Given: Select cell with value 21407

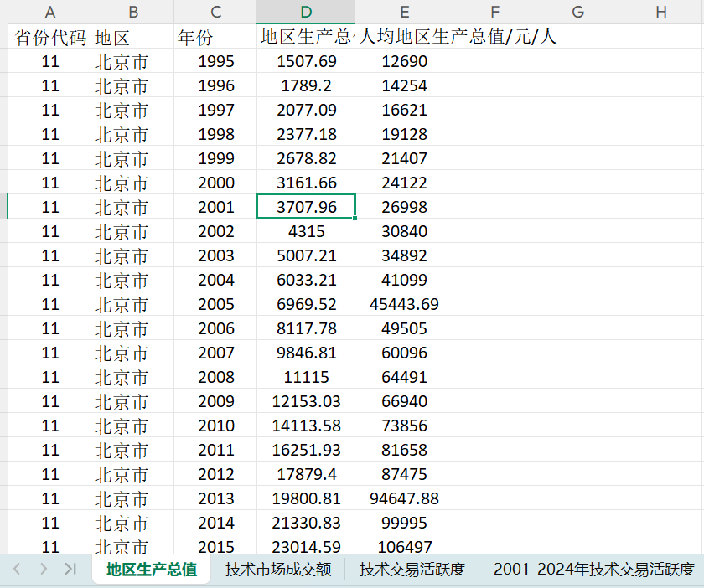Looking at the screenshot, I should pyautogui.click(x=404, y=158).
